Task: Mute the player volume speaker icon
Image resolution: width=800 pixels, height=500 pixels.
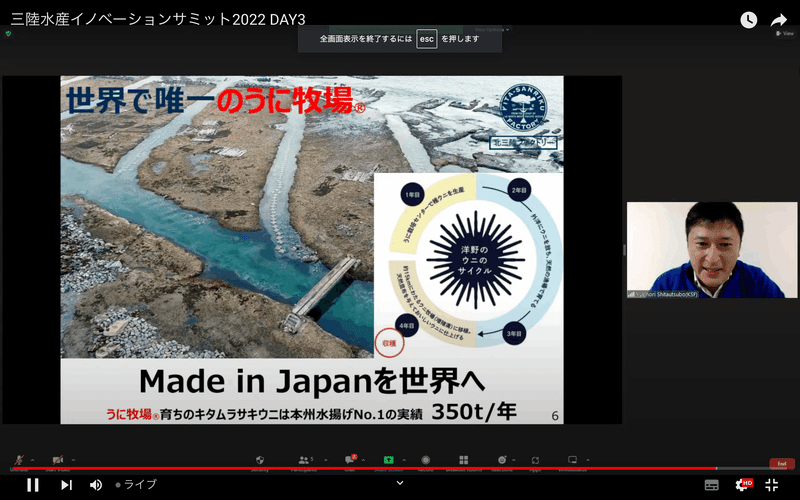Action: click(x=96, y=485)
